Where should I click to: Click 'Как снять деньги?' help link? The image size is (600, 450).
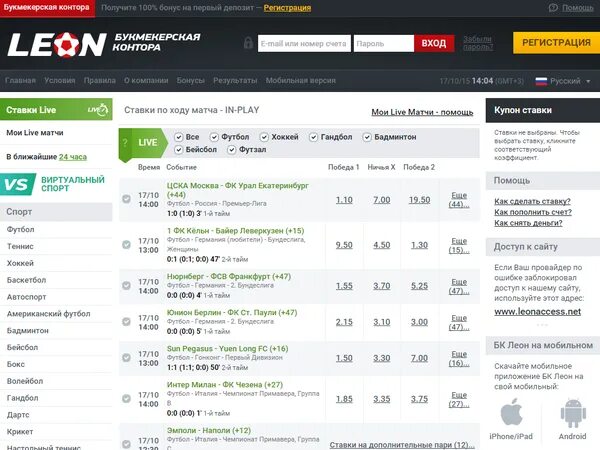coord(528,223)
